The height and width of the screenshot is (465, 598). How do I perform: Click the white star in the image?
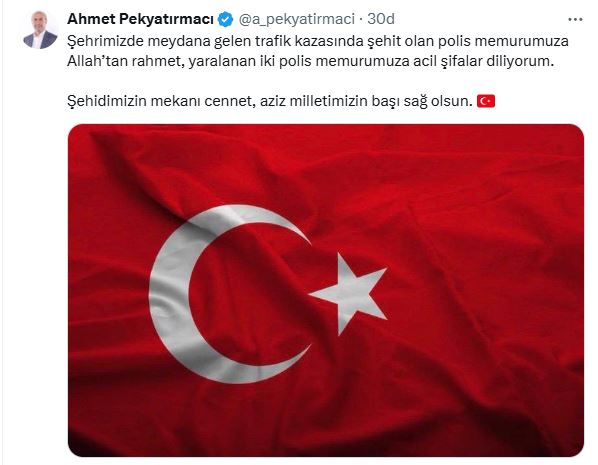click(x=350, y=294)
